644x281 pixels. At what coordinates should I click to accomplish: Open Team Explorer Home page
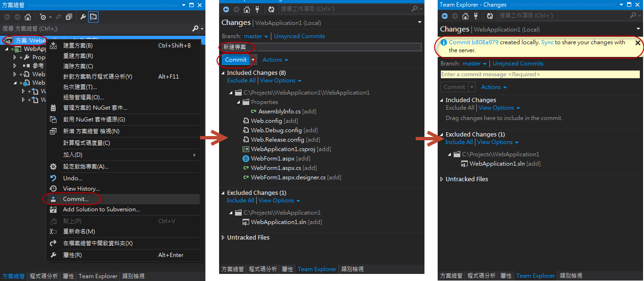pos(246,9)
